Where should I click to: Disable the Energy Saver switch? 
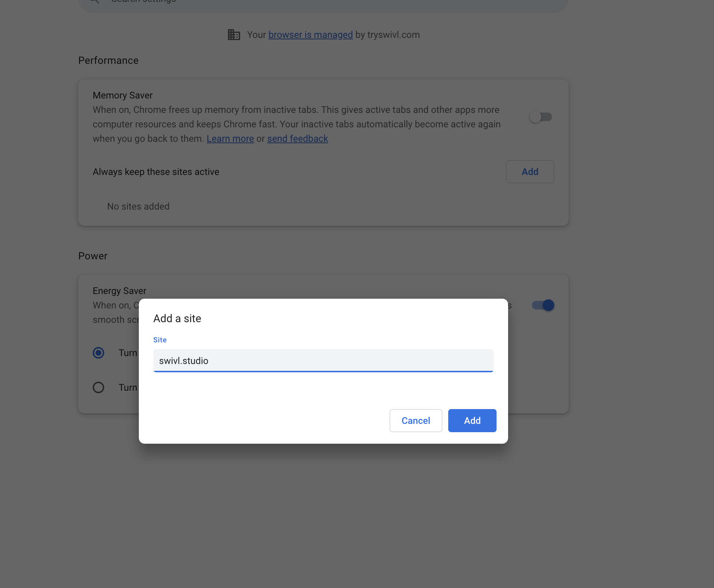[x=543, y=305]
